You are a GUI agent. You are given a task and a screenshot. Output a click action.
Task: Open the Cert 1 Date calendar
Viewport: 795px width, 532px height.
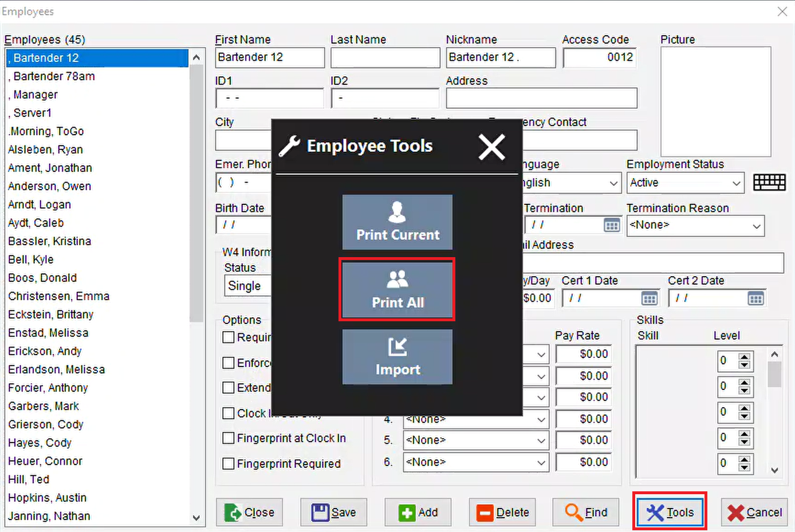point(649,298)
